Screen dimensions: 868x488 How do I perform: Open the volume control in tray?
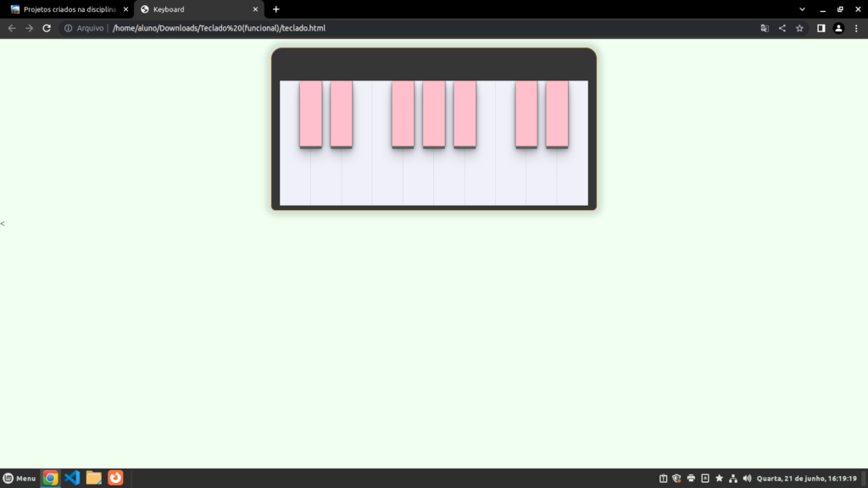[x=747, y=479]
